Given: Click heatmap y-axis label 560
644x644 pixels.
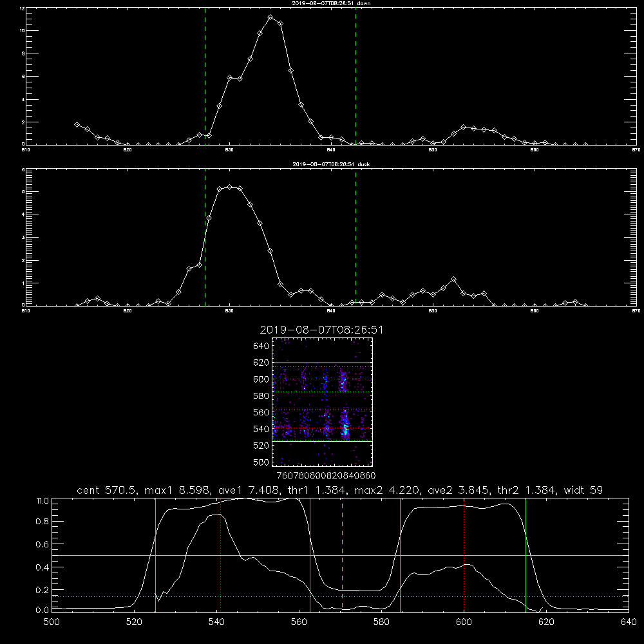Looking at the screenshot, I should tap(261, 412).
